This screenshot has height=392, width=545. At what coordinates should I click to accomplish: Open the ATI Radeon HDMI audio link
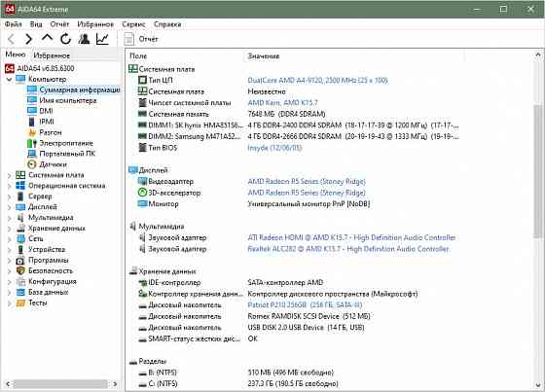click(351, 237)
